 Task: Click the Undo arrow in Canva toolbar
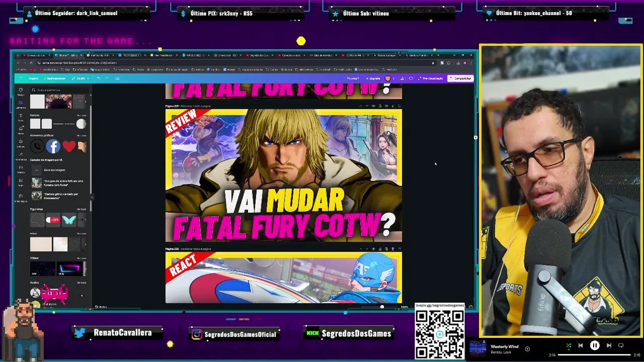[x=98, y=78]
